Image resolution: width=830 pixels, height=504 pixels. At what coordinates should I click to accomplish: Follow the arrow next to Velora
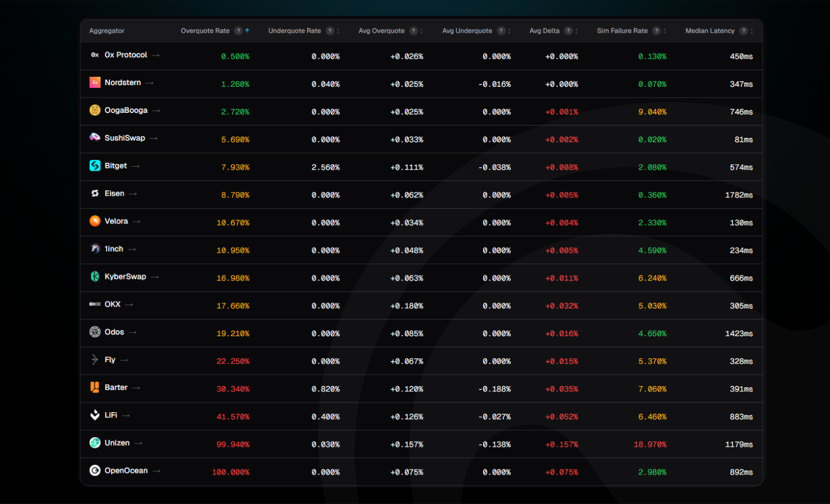137,222
